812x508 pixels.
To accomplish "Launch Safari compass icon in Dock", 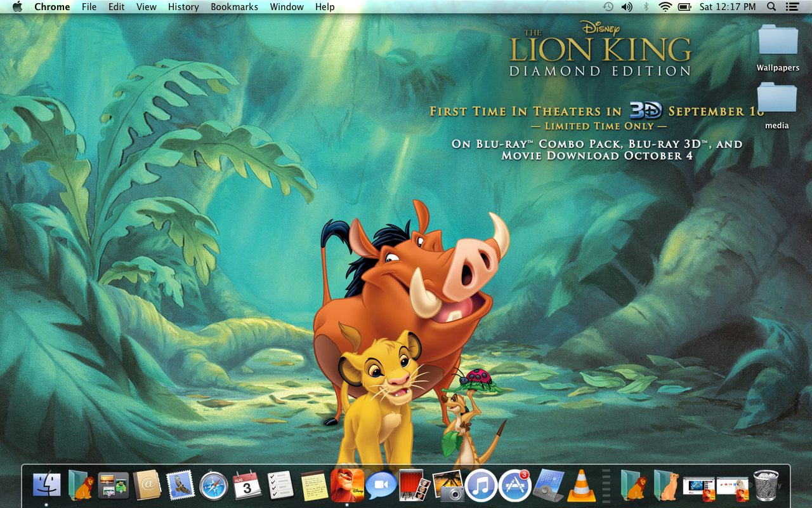I will coord(213,486).
